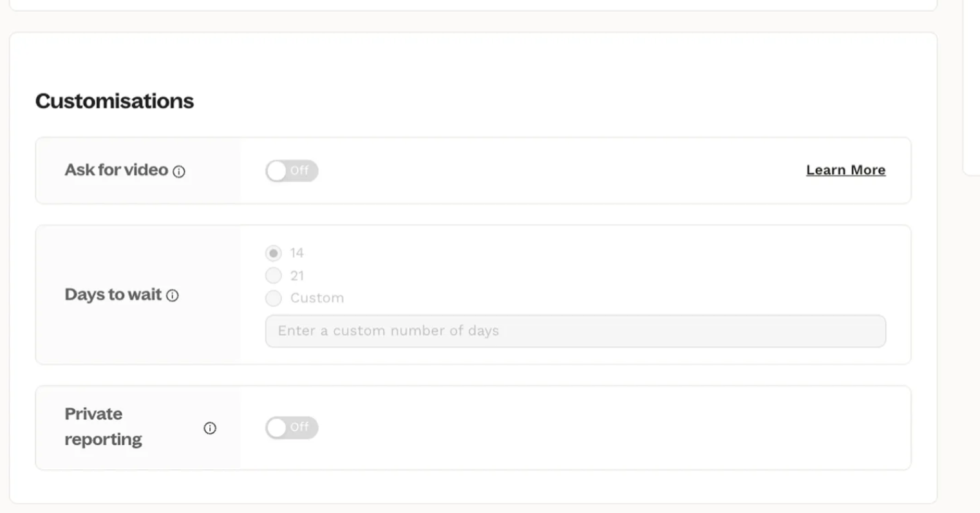980x513 pixels.
Task: Click the Off text on video toggle
Action: [299, 171]
